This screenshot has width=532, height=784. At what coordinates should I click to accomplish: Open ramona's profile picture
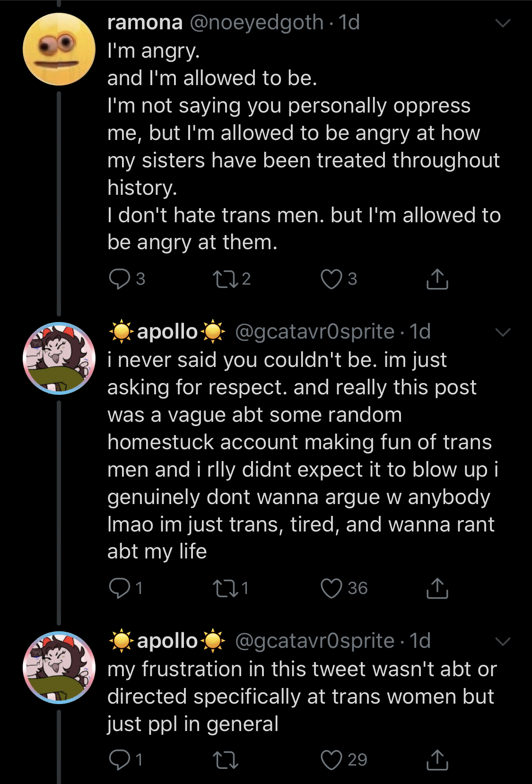(59, 49)
